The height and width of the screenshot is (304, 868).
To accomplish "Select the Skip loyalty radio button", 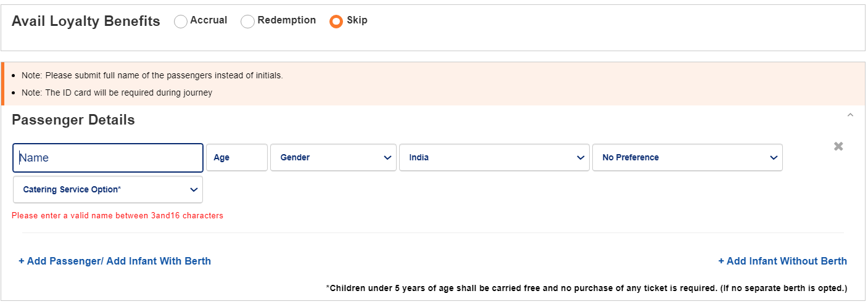I will coord(336,22).
